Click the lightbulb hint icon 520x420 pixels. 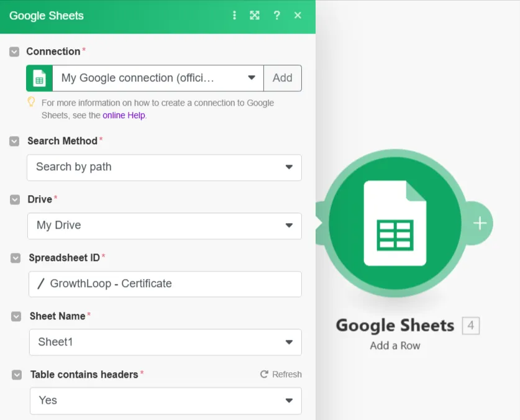click(31, 102)
